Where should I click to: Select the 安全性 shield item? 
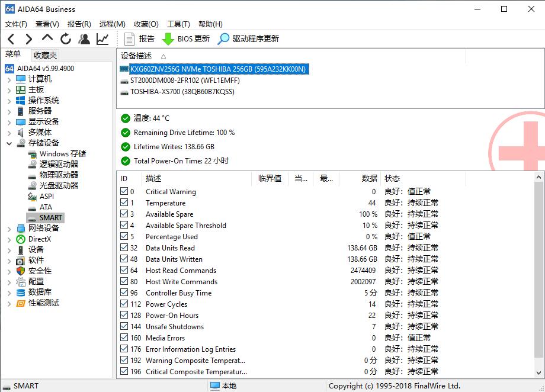(x=34, y=271)
